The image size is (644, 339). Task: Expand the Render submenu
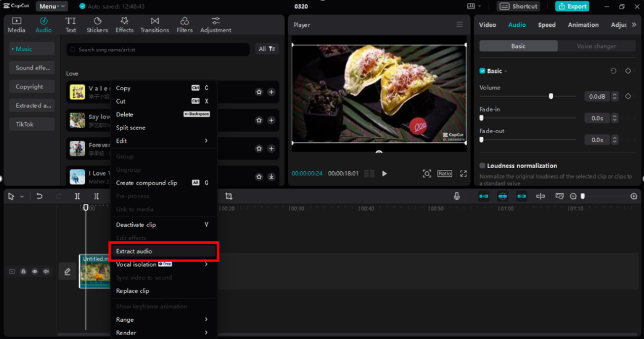click(x=163, y=333)
